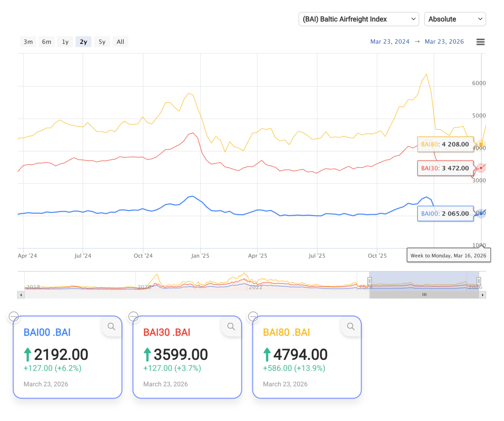Select the 6m range button
The height and width of the screenshot is (421, 504).
(47, 42)
